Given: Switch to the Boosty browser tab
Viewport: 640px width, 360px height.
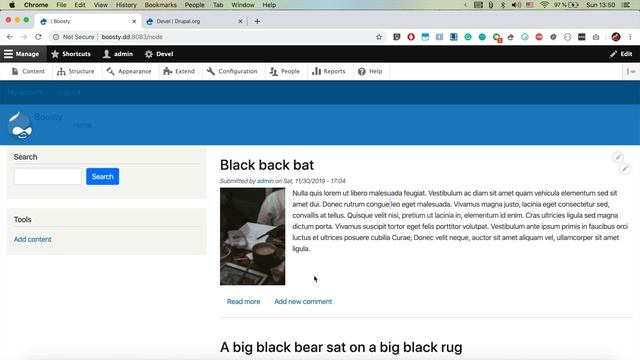Looking at the screenshot, I should (88, 21).
